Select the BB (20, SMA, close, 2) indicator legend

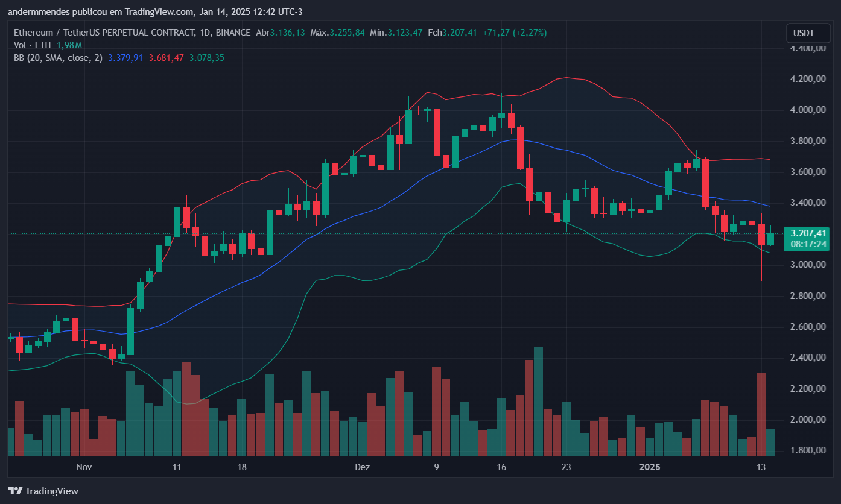[x=58, y=58]
